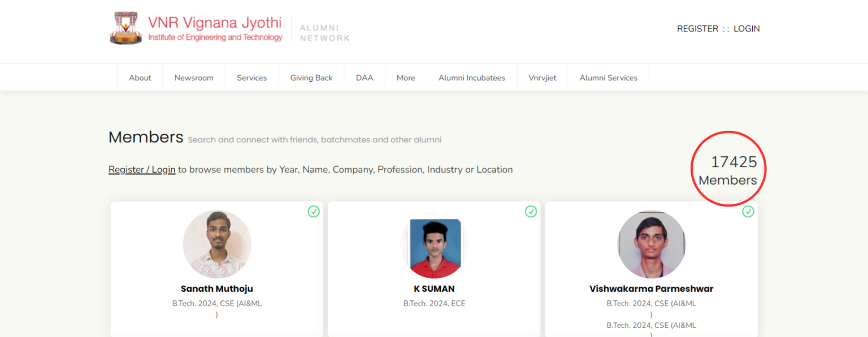Click the REGISTER link
This screenshot has width=868, height=337.
697,28
